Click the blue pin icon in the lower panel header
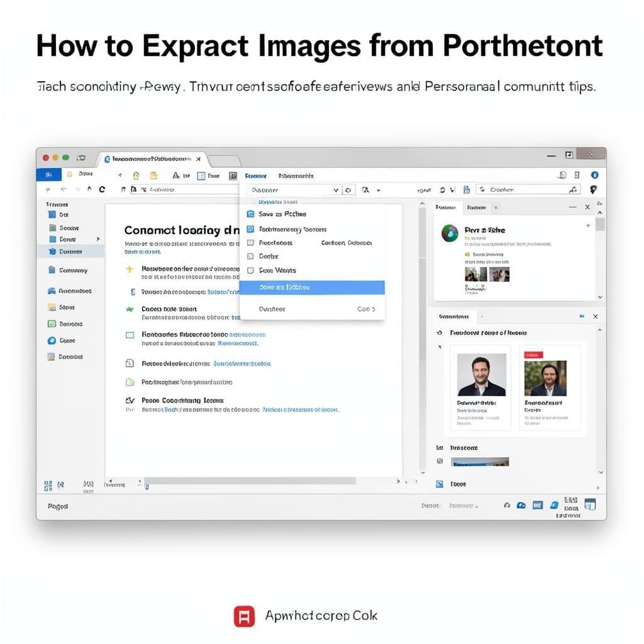The width and height of the screenshot is (644, 644). (582, 316)
